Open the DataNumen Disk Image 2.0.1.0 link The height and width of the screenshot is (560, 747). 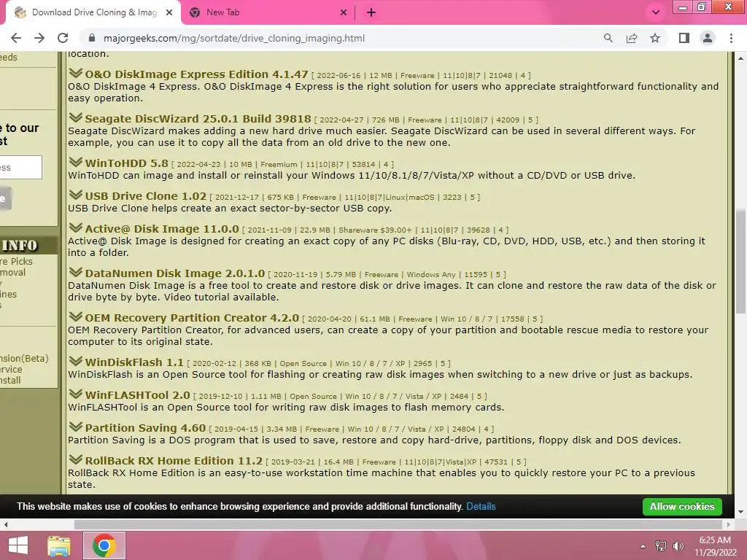click(174, 273)
